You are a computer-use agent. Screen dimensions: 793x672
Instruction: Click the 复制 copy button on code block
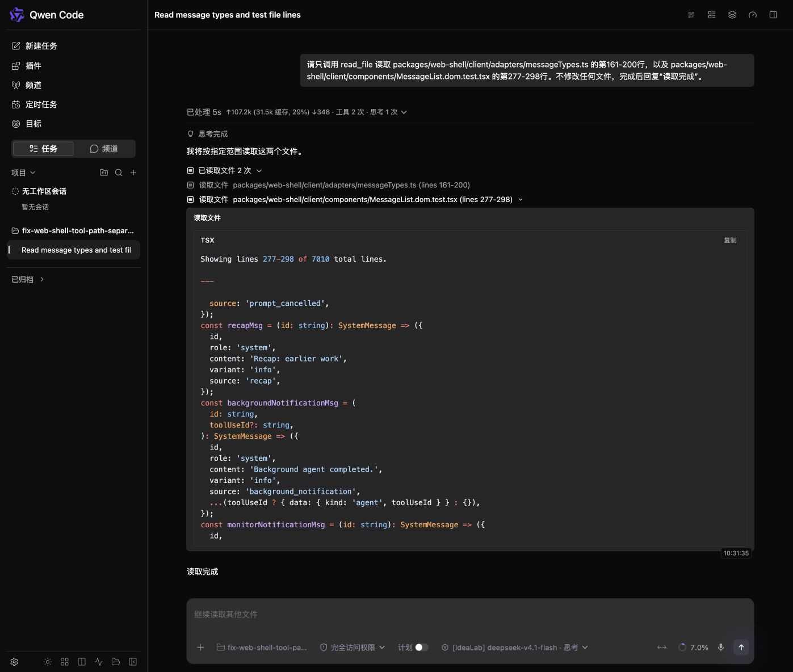point(730,240)
